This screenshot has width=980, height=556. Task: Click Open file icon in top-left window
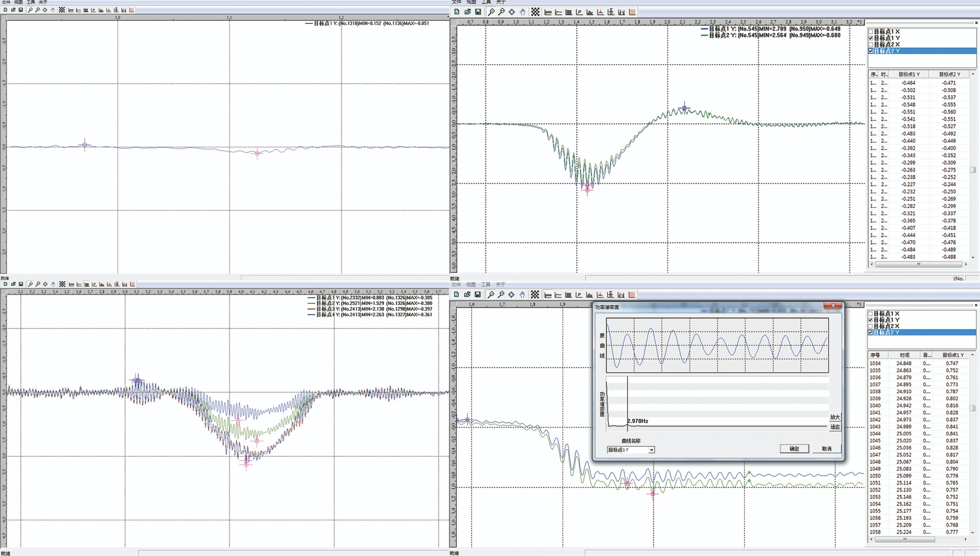click(x=13, y=10)
